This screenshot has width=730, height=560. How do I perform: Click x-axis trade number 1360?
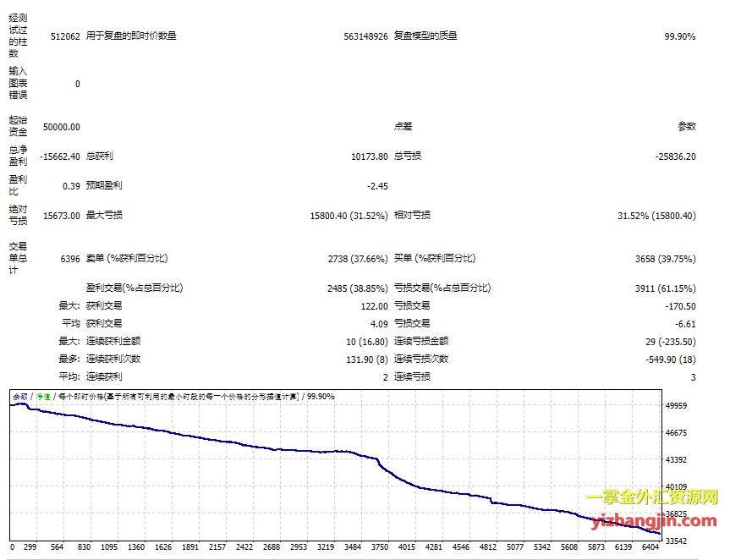(136, 547)
